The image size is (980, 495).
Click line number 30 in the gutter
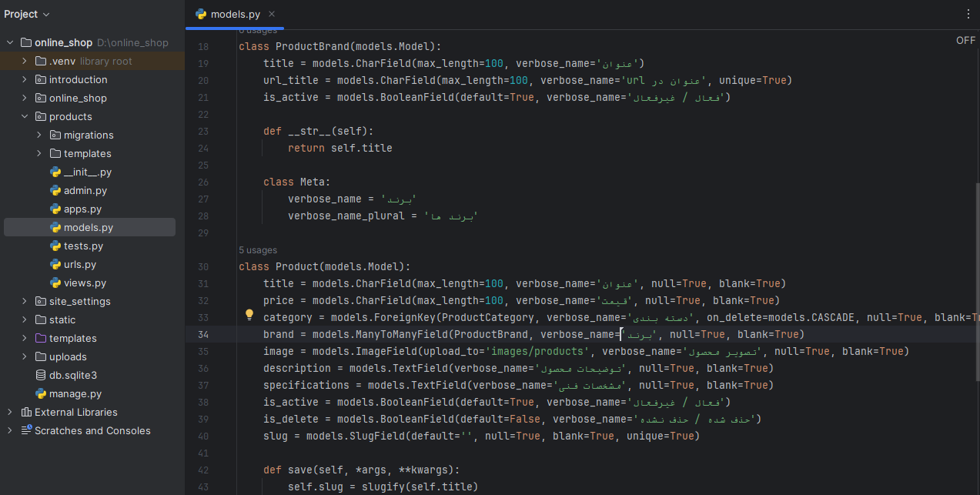(203, 267)
